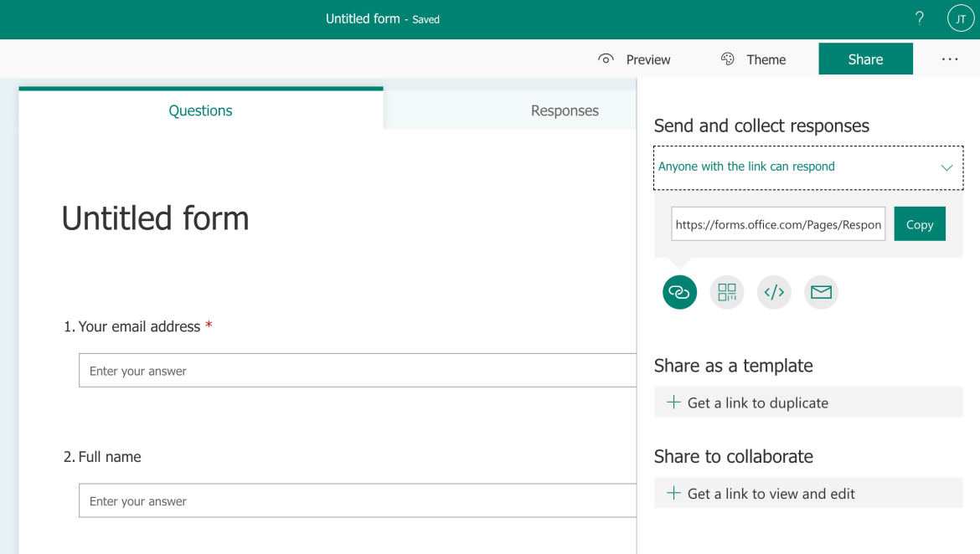Open the JT user account avatar

(961, 18)
